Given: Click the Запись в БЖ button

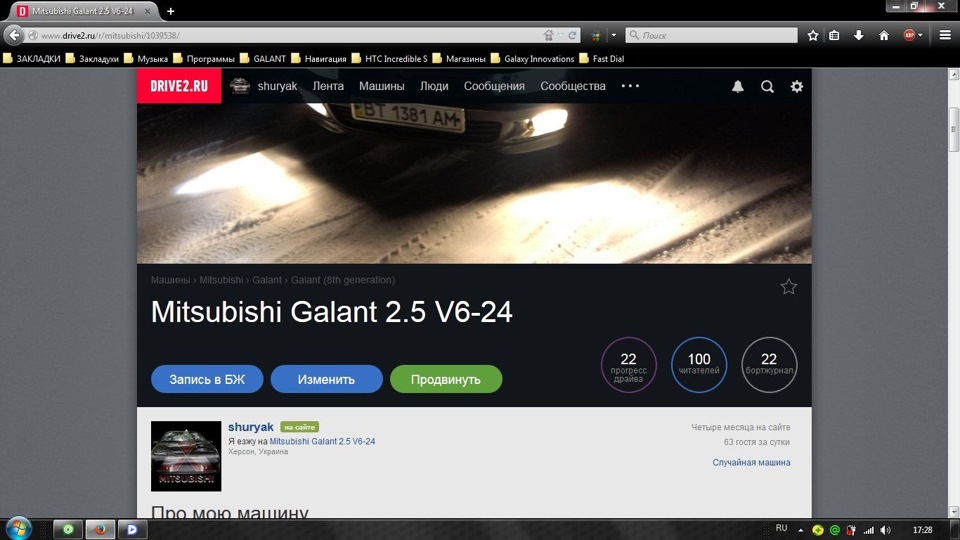Looking at the screenshot, I should pyautogui.click(x=207, y=379).
